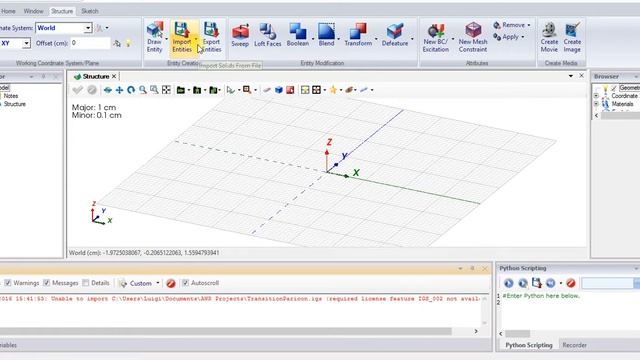Open the Custom filter dropdown
Viewport: 640px width, 360px height.
point(158,283)
